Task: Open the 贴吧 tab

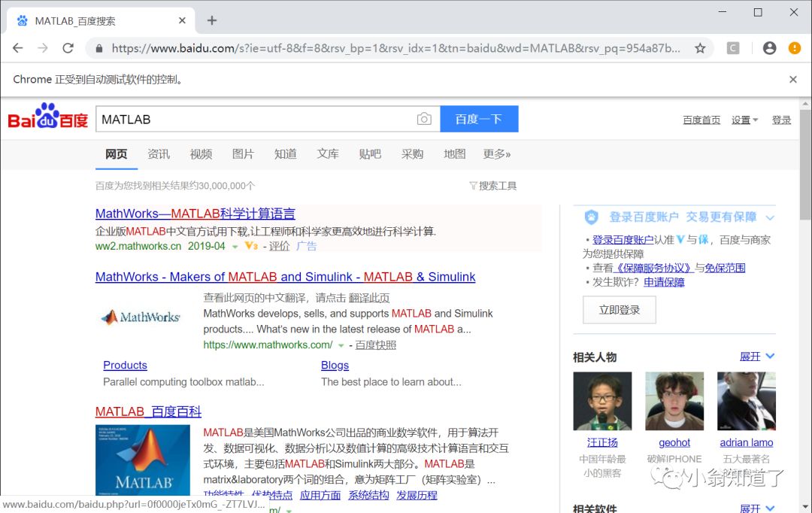Action: point(370,154)
